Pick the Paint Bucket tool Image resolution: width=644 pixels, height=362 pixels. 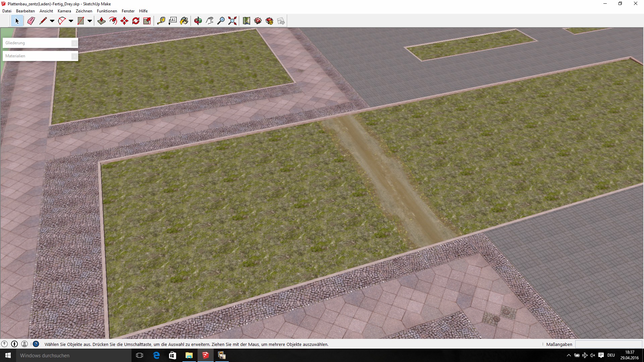click(184, 21)
